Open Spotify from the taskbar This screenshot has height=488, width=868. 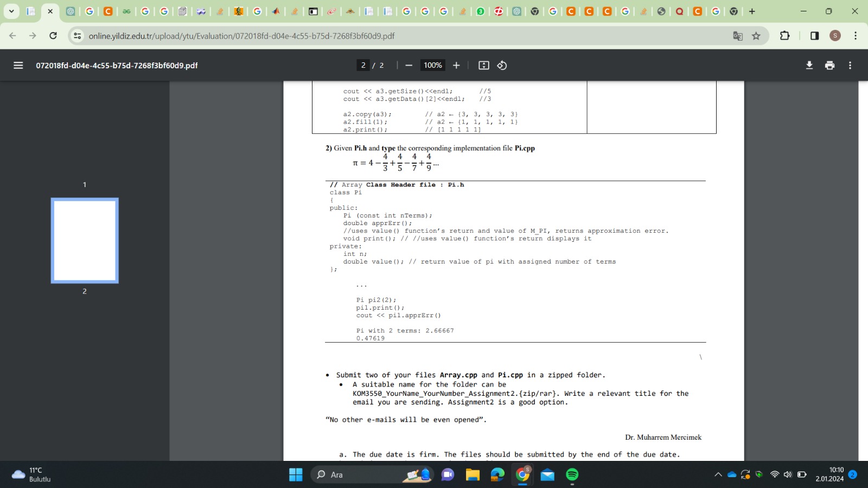pyautogui.click(x=572, y=474)
